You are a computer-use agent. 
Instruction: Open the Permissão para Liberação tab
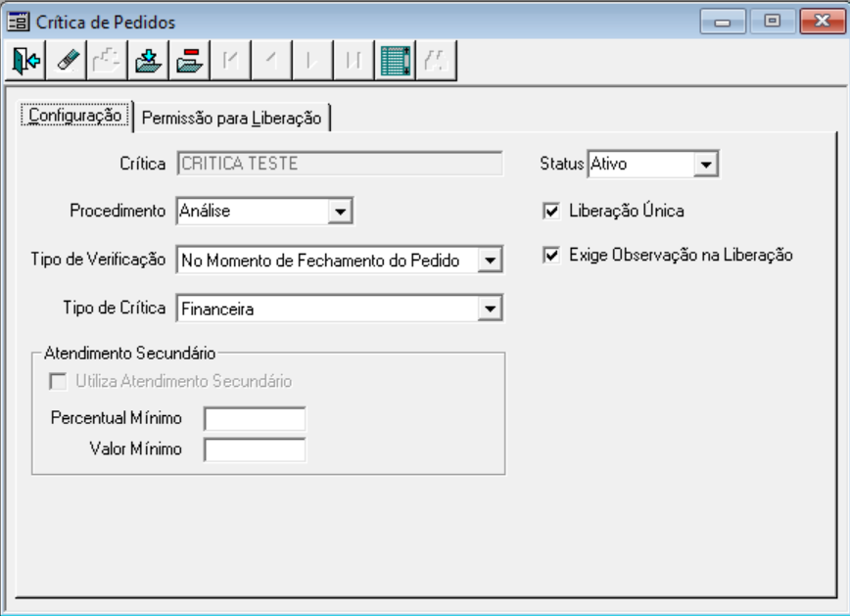[231, 118]
